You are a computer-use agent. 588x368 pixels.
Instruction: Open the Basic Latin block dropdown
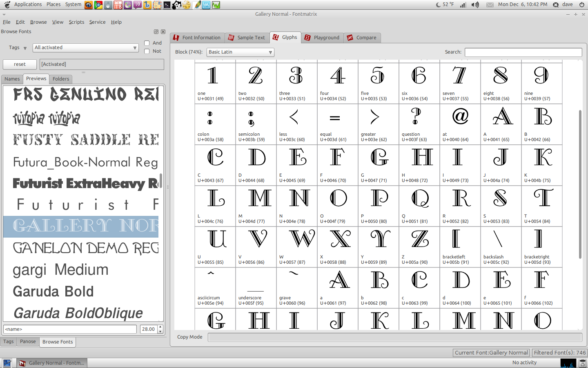point(241,52)
